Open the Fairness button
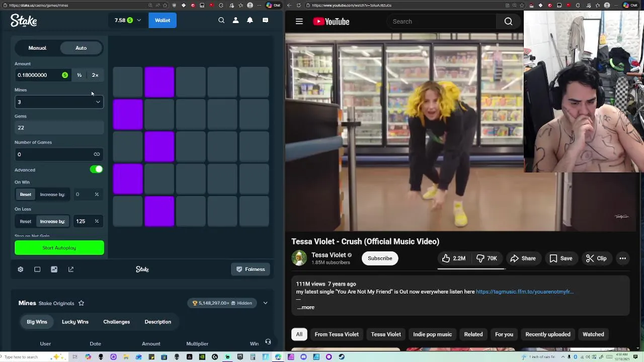 pyautogui.click(x=251, y=269)
